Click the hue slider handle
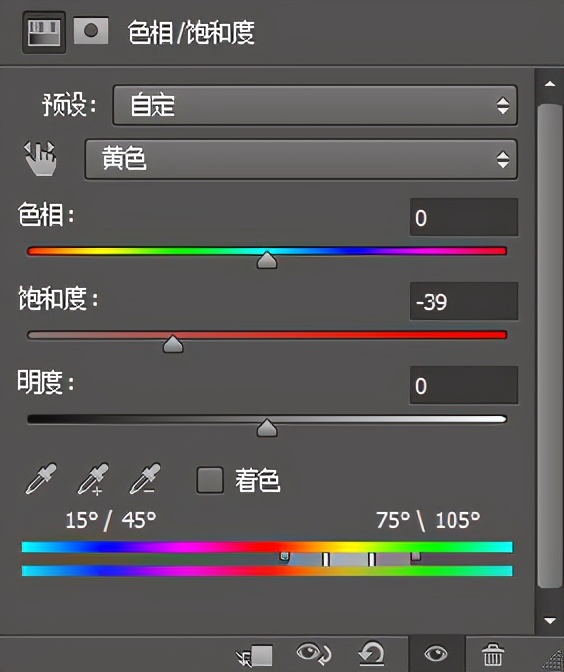 click(x=267, y=260)
